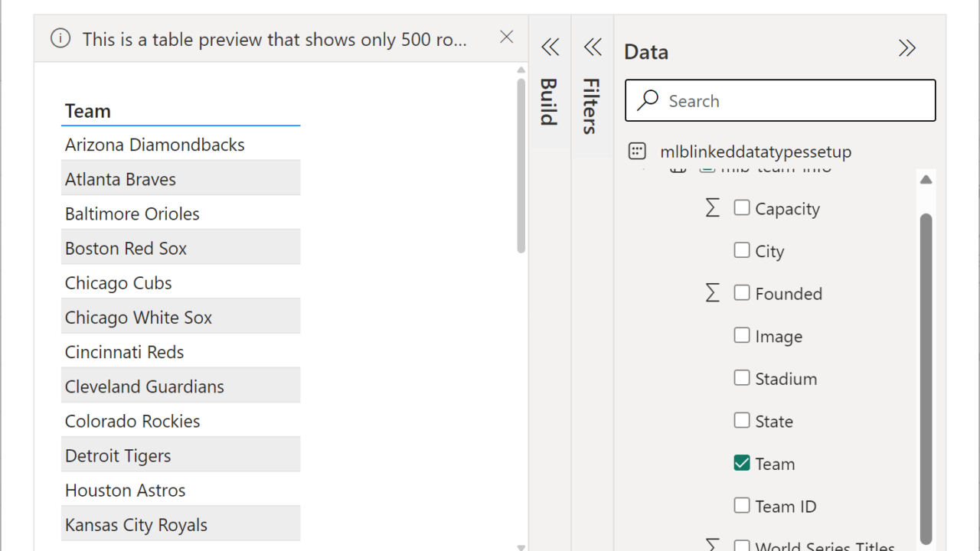Uncheck the Team field checkbox
This screenshot has height=551, width=980.
pyautogui.click(x=741, y=463)
